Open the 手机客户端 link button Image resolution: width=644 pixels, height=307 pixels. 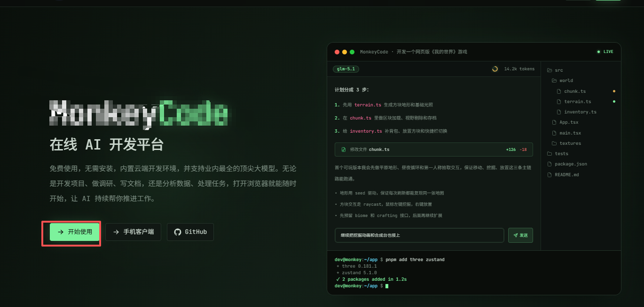coord(133,232)
